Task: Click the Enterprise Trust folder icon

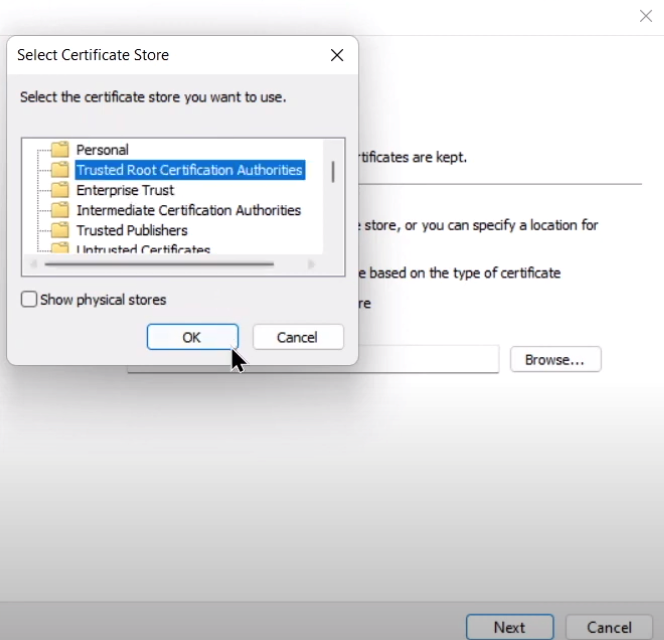Action: [x=60, y=190]
